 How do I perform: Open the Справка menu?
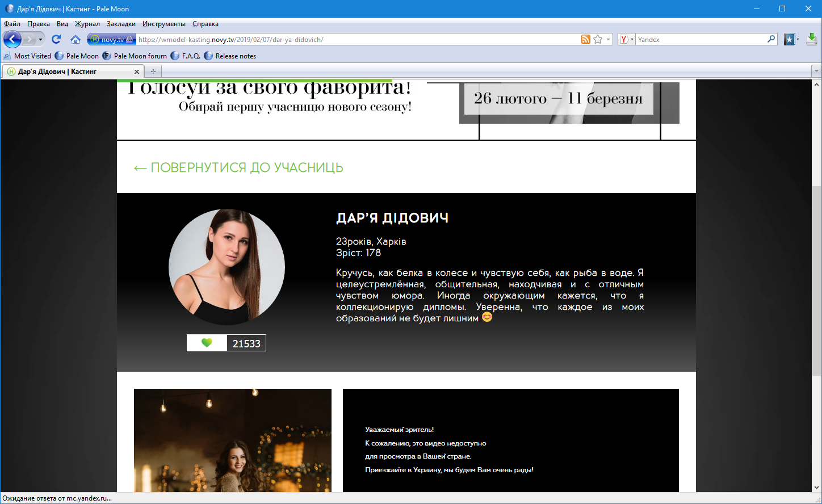(x=205, y=24)
